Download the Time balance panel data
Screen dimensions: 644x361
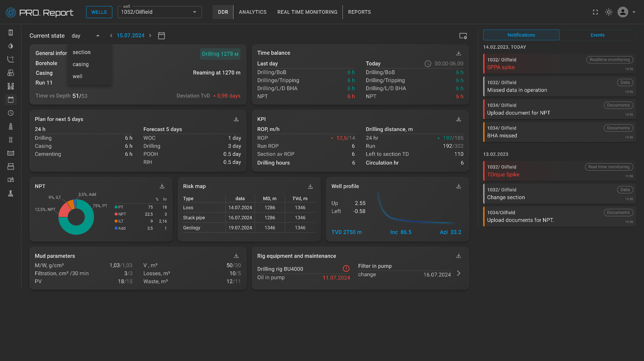click(x=459, y=53)
